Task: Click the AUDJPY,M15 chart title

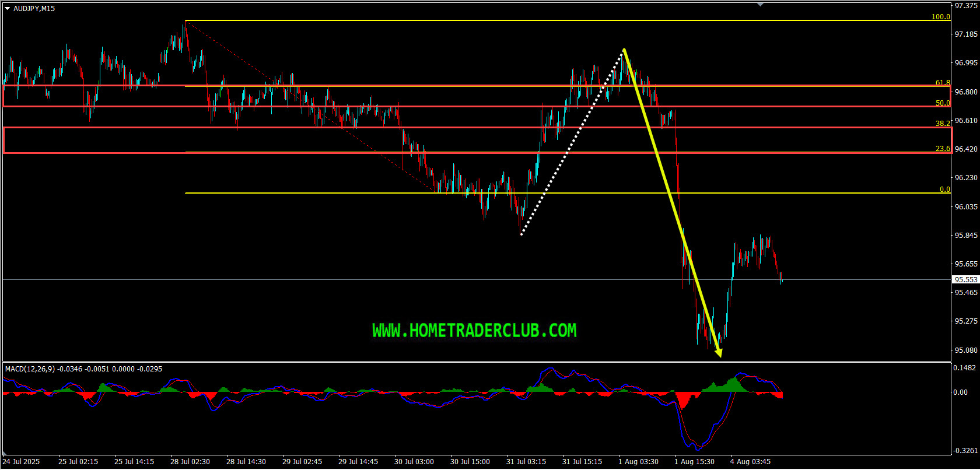Action: tap(34, 9)
